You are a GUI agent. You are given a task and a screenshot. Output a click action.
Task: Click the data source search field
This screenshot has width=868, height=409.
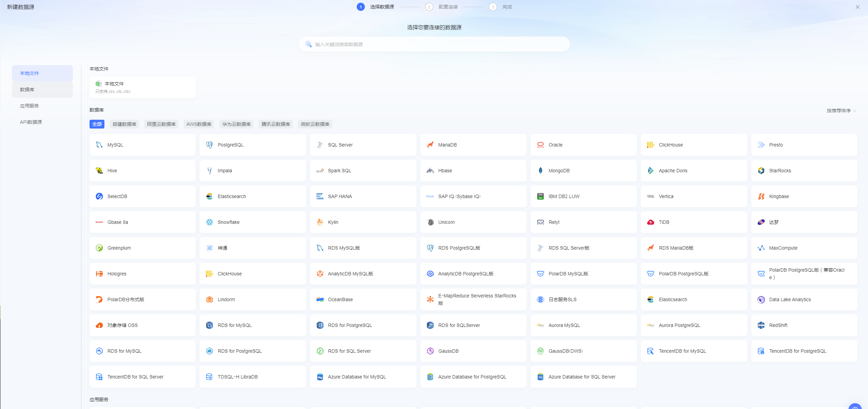click(x=434, y=44)
